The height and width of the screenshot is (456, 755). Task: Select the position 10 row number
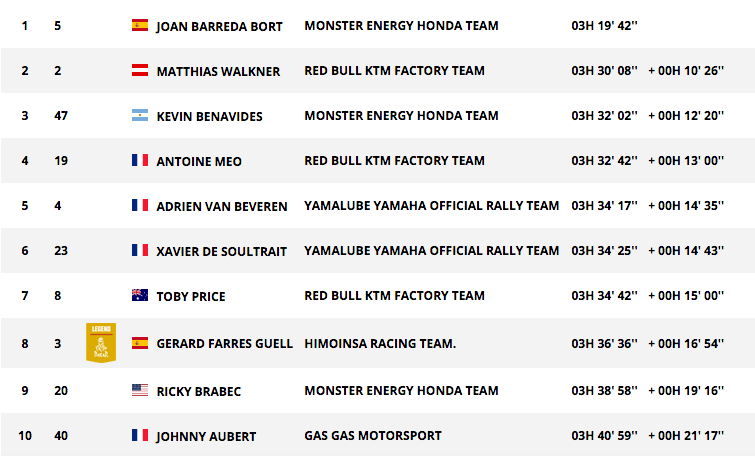[25, 436]
